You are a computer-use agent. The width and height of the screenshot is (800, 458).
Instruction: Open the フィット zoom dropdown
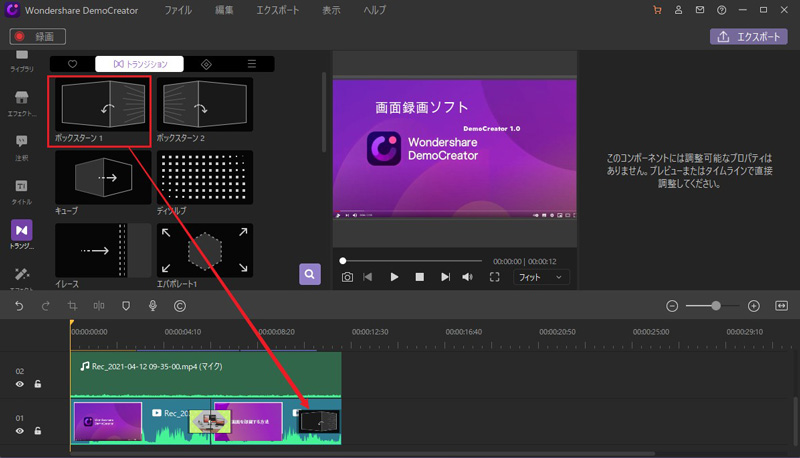click(x=541, y=277)
